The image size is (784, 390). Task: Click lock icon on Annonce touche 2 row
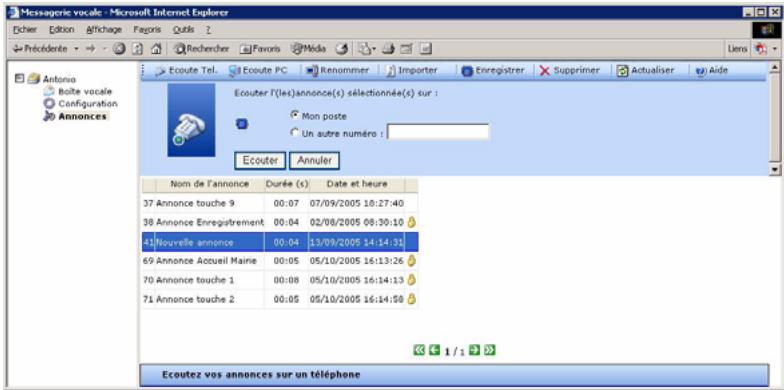412,299
